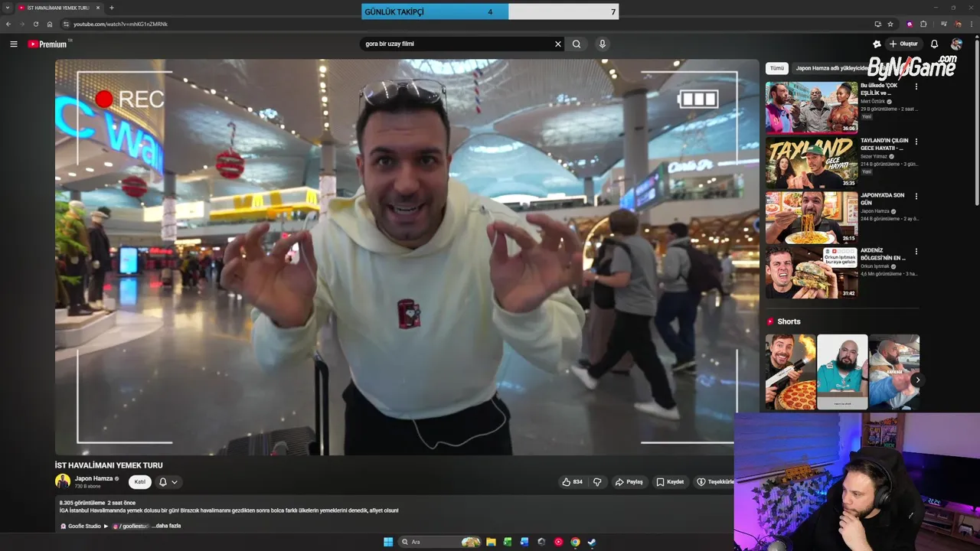
Task: Dislike the video
Action: coord(597,482)
